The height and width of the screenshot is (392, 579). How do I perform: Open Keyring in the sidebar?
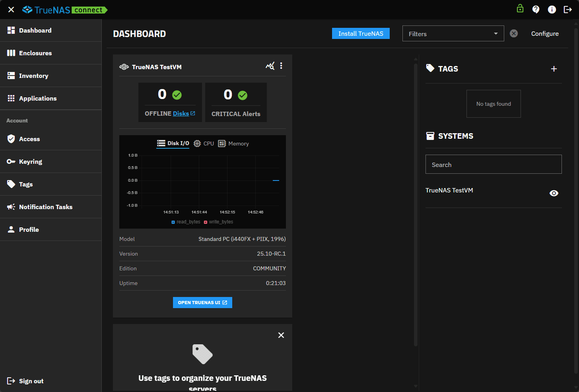pyautogui.click(x=51, y=161)
